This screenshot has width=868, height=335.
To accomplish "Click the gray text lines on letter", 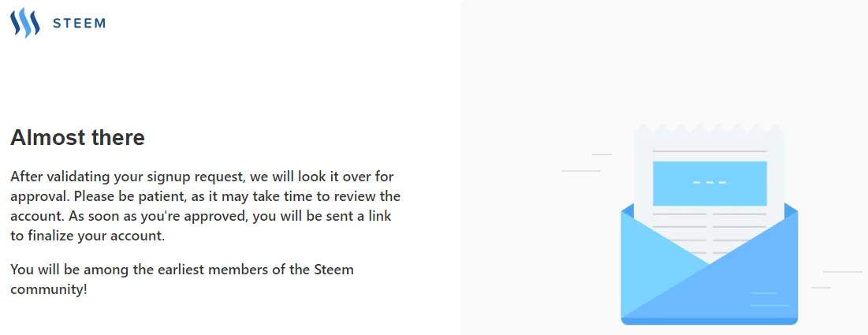I will click(x=710, y=233).
